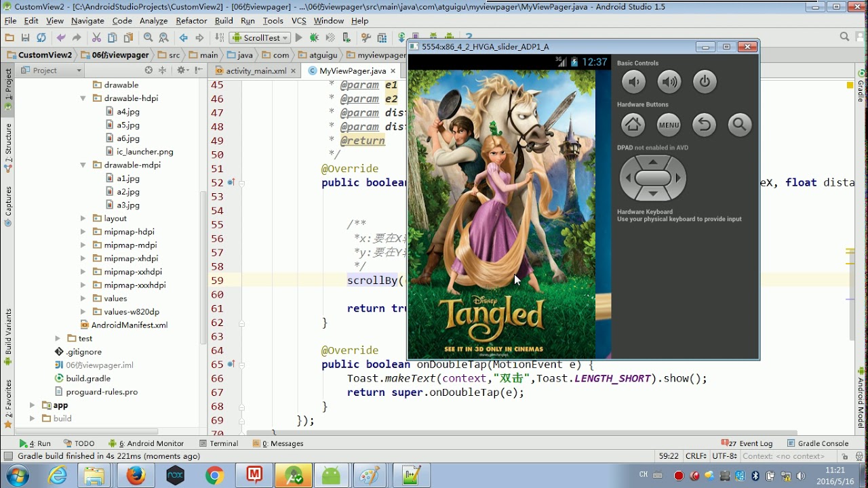Viewport: 868px width, 488px height.
Task: Click Firefox icon in Windows taskbar
Action: point(136,475)
